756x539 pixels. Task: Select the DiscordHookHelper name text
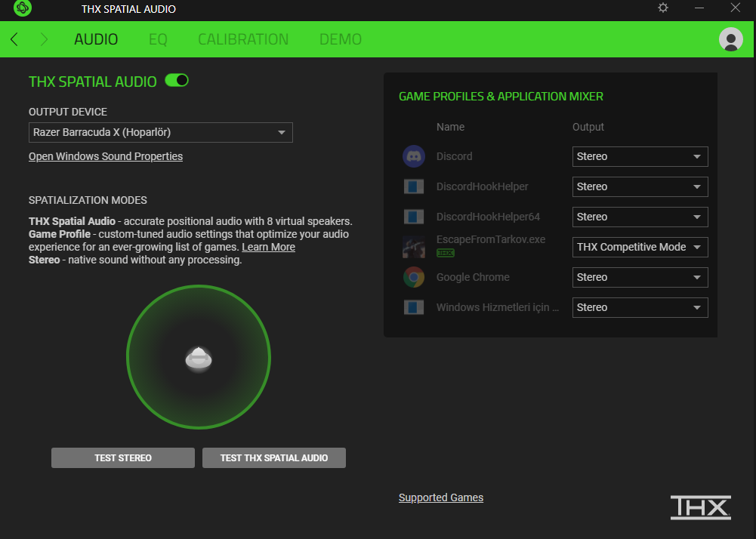click(482, 186)
